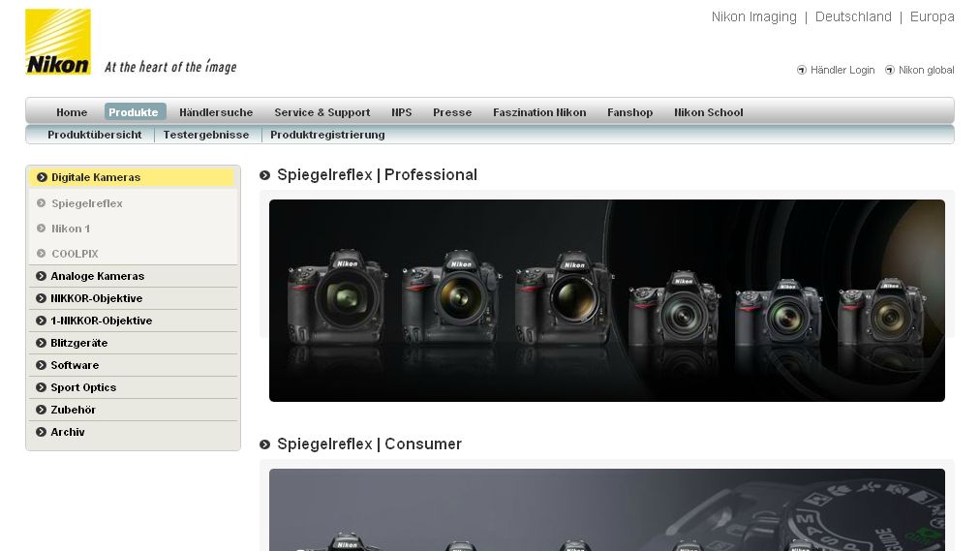Click the arrow icon beside Händler Login

[x=801, y=70]
